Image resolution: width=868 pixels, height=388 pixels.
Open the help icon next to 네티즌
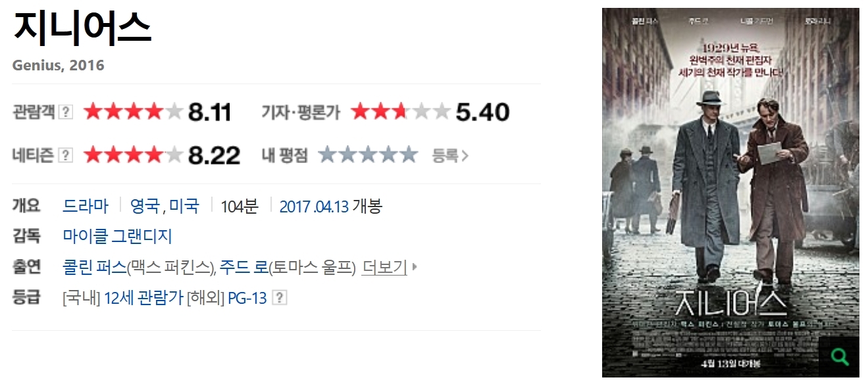[x=66, y=156]
